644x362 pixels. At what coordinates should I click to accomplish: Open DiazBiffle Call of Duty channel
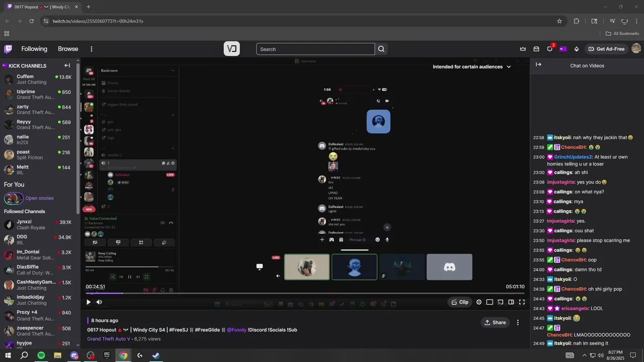38,270
